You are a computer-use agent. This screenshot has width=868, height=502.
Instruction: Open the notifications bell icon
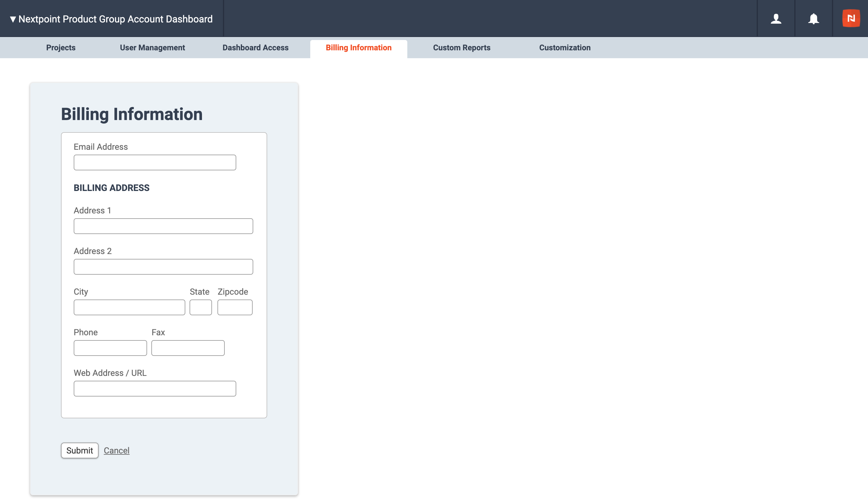[813, 18]
